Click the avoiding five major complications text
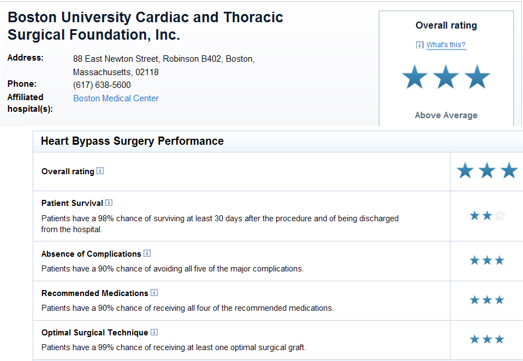Viewport: 523px width, 361px height. click(x=172, y=269)
